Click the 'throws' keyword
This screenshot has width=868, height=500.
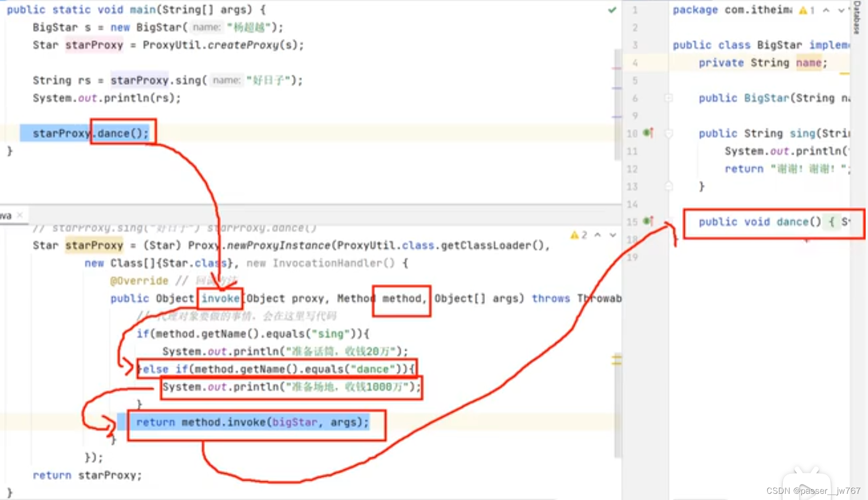[551, 298]
